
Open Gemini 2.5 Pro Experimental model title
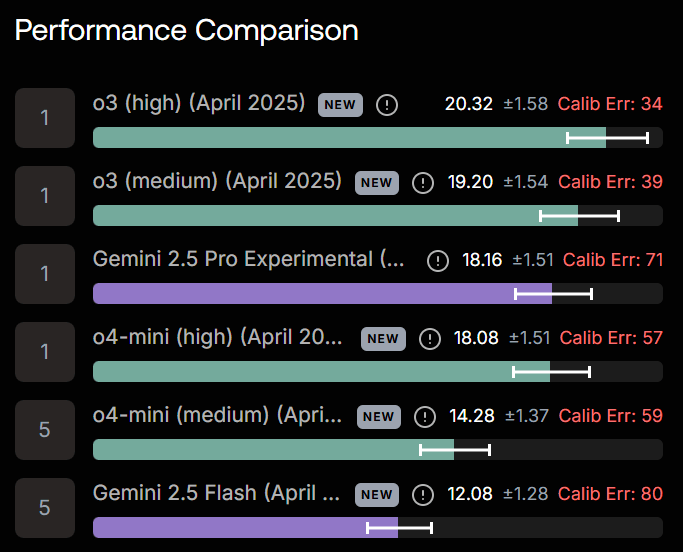click(249, 259)
